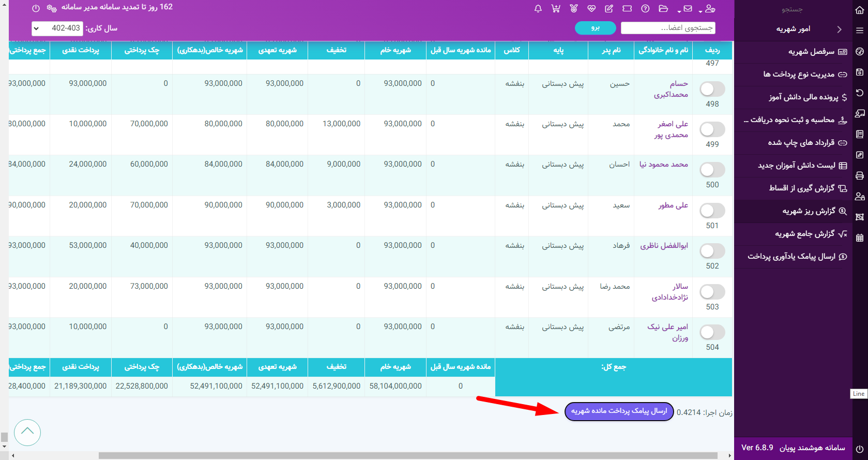The height and width of the screenshot is (460, 868).
Task: Click the horizontal scrollbar right arrow
Action: 729,456
